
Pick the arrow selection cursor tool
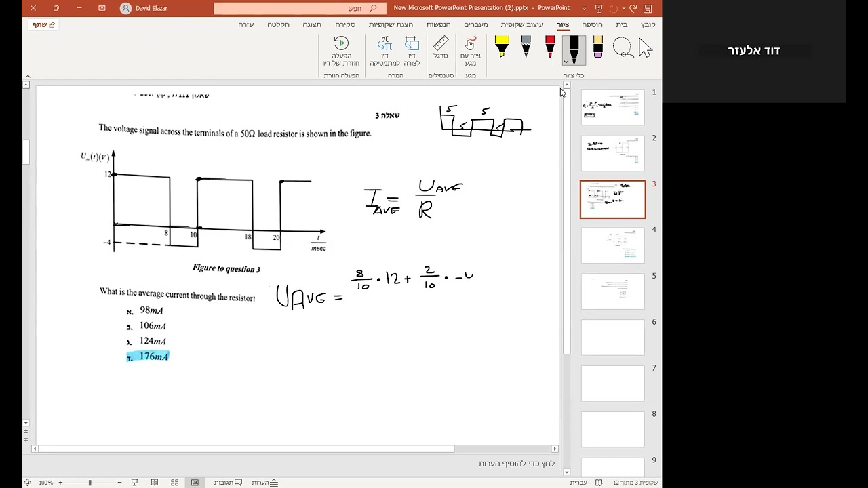[645, 47]
